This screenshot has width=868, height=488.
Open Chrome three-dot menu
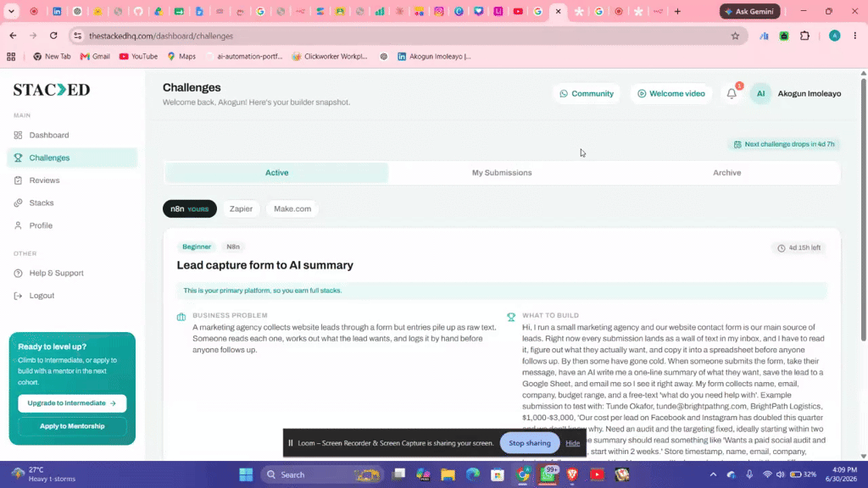[854, 36]
